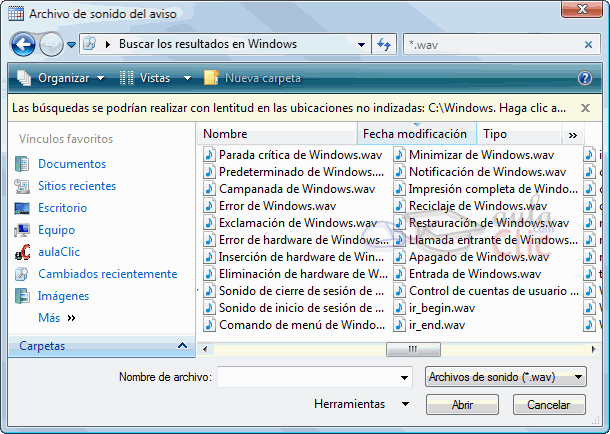610x434 pixels.
Task: Click the icon of Comando de menú file
Action: pos(209,325)
